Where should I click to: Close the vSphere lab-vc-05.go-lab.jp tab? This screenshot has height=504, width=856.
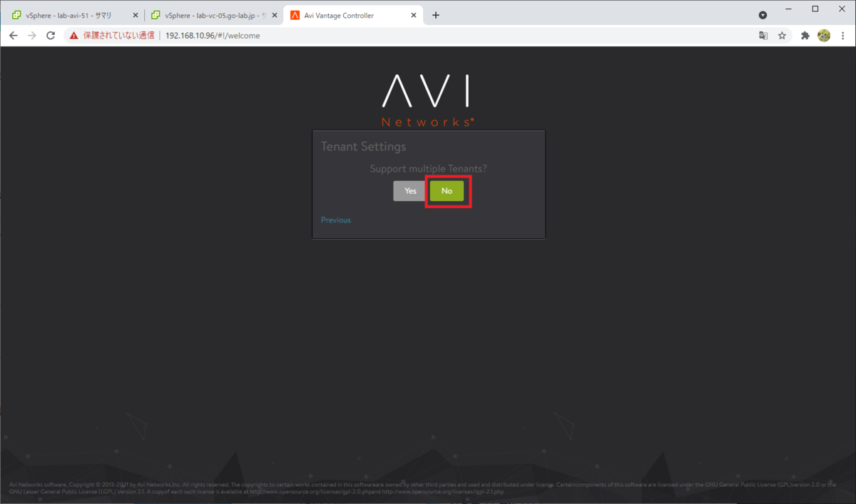(x=275, y=15)
